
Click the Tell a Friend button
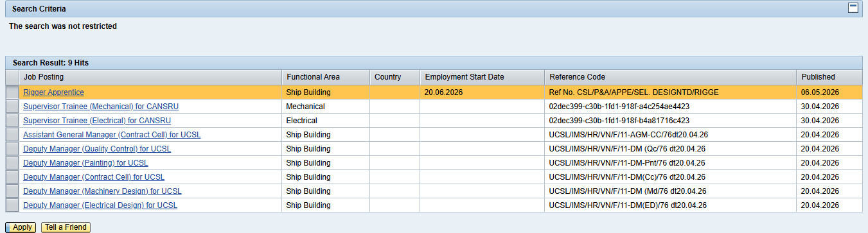pyautogui.click(x=66, y=227)
